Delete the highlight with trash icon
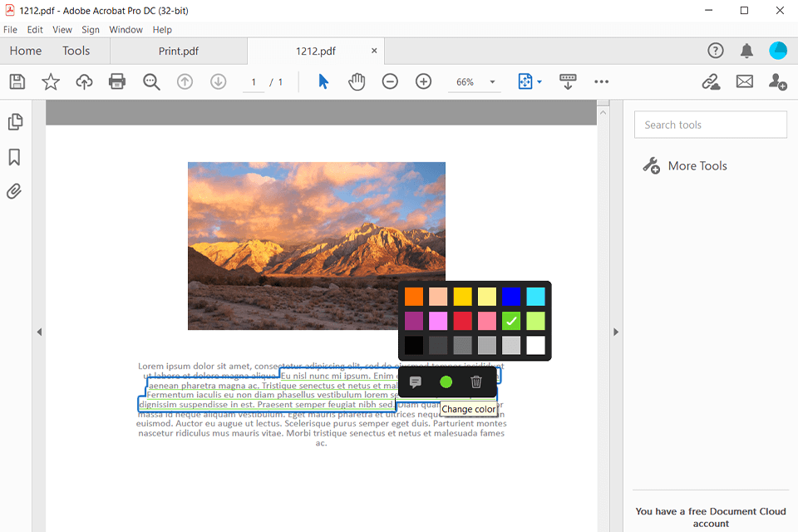Screen dimensions: 798x532 [475, 382]
